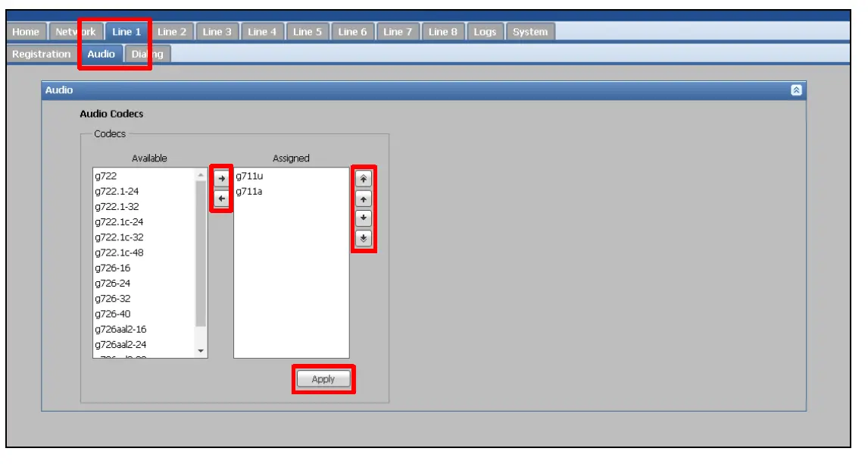Select g722.1-24 in Available codecs
The width and height of the screenshot is (868, 464).
[x=145, y=191]
